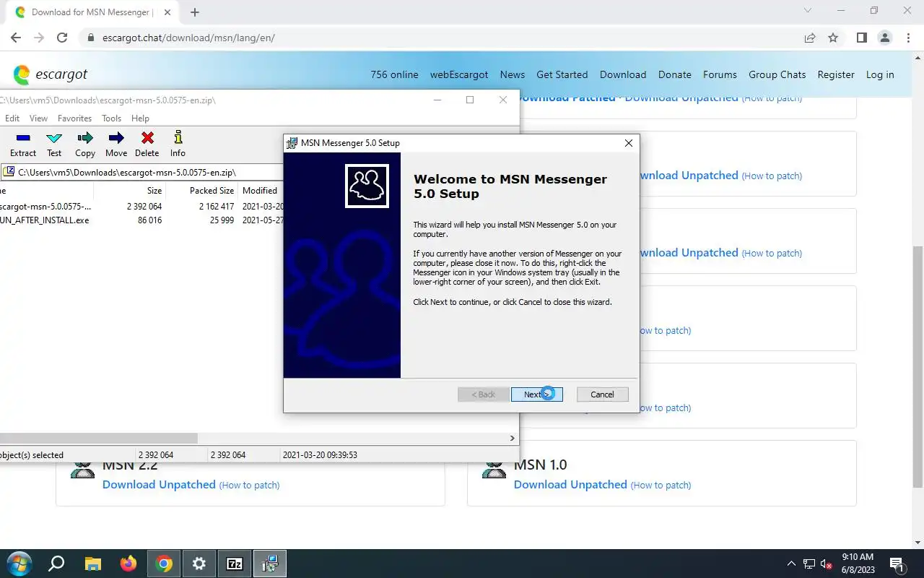Open Chrome's side panel icon

point(861,38)
